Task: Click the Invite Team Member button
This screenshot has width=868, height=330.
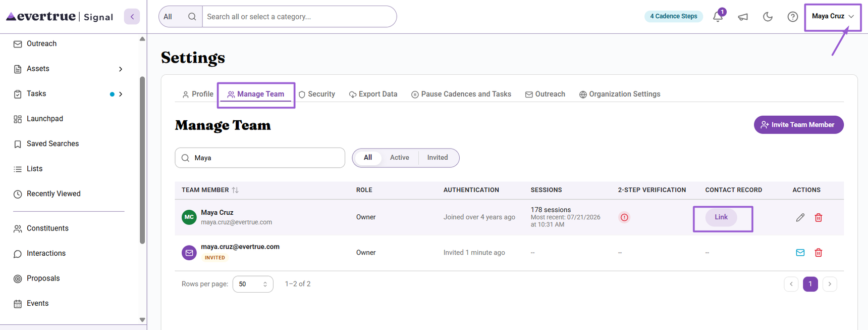Action: click(x=798, y=125)
